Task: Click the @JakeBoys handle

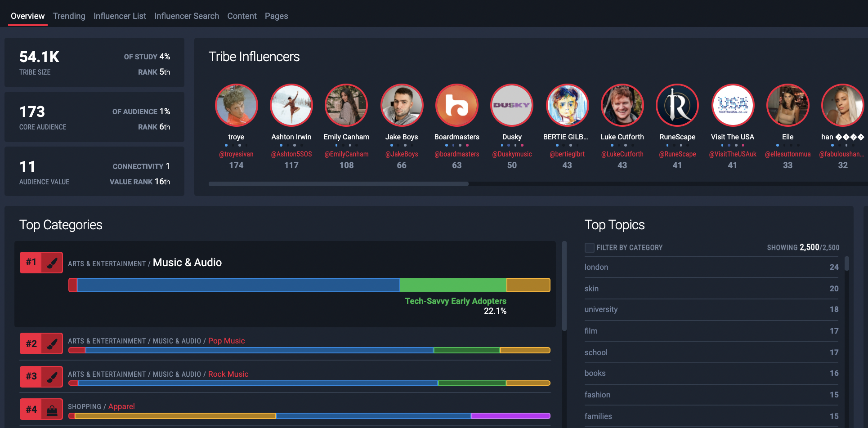Action: (x=402, y=154)
